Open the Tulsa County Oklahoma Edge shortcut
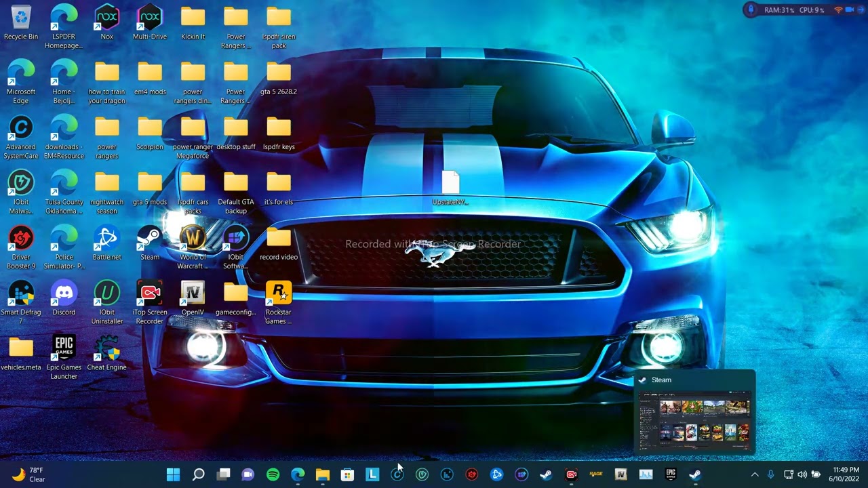Screen dimensions: 868x488 click(64, 192)
